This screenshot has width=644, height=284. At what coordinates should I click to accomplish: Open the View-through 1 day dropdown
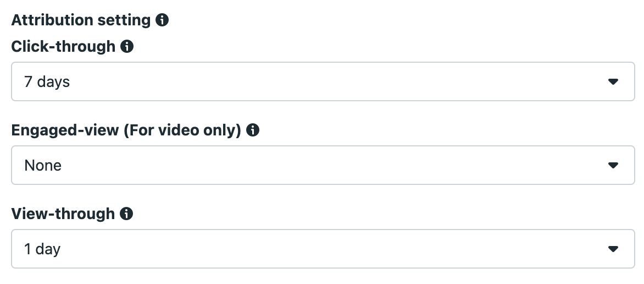click(x=323, y=249)
